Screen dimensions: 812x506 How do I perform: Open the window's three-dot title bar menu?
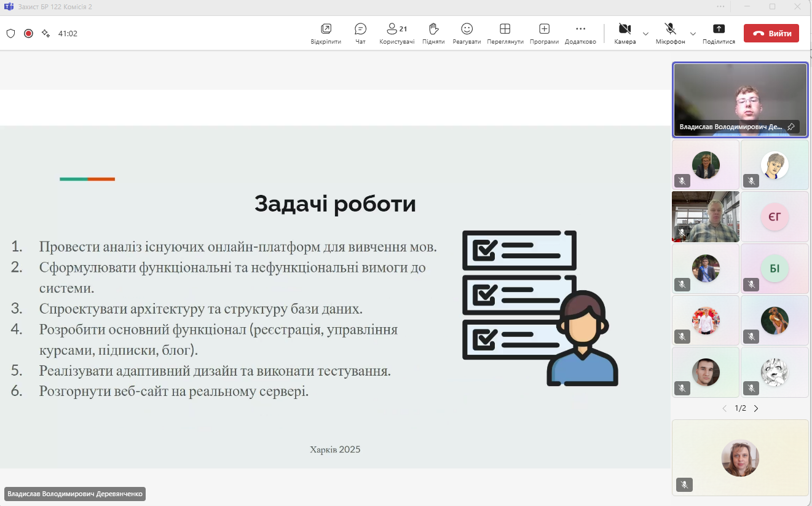coord(720,6)
